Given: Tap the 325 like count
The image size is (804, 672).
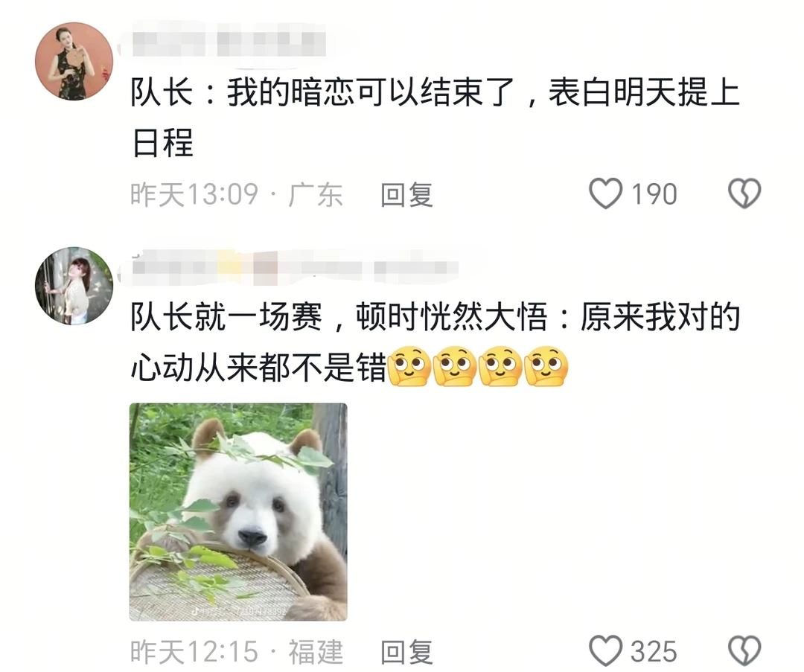Looking at the screenshot, I should pyautogui.click(x=654, y=651).
